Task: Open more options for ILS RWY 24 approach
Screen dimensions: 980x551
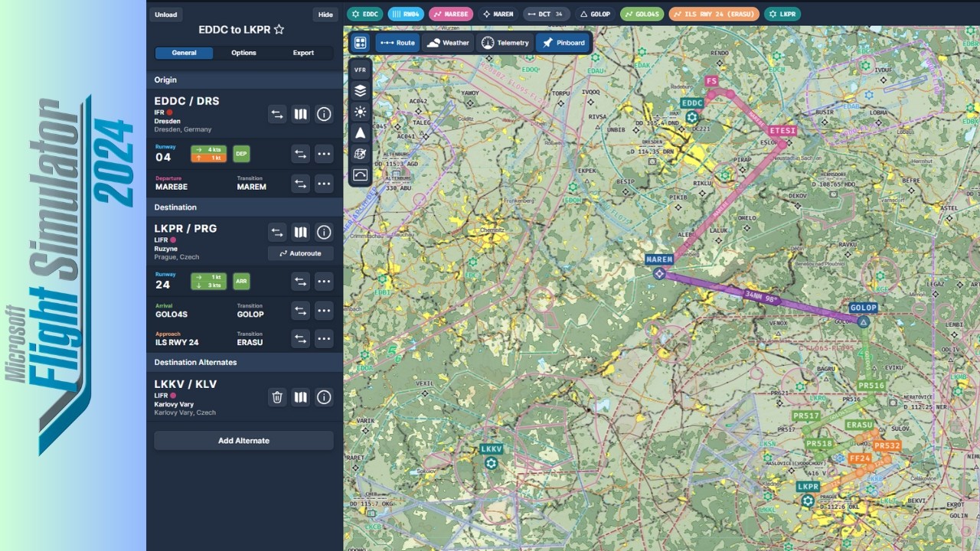Action: pos(324,339)
